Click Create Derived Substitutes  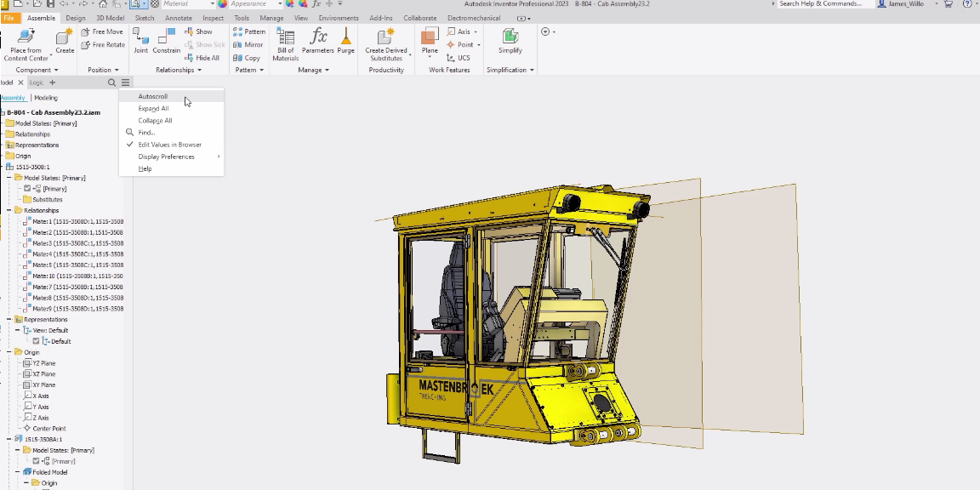[386, 44]
